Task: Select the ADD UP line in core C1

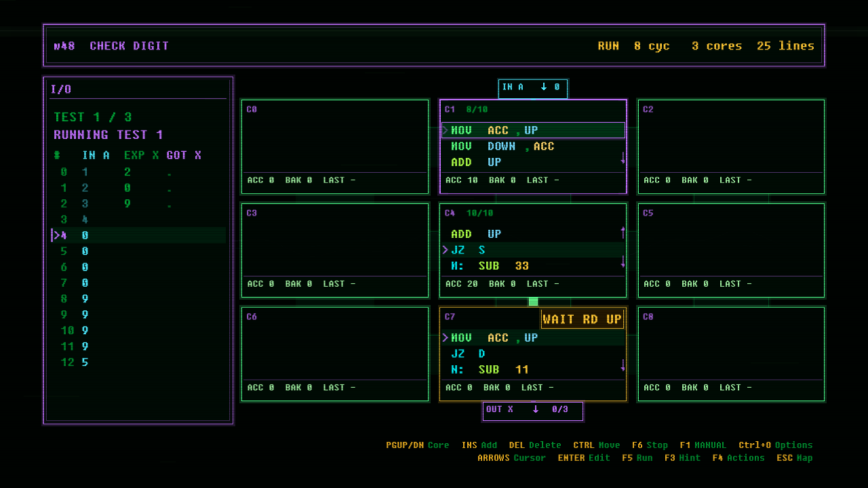Action: click(x=533, y=162)
